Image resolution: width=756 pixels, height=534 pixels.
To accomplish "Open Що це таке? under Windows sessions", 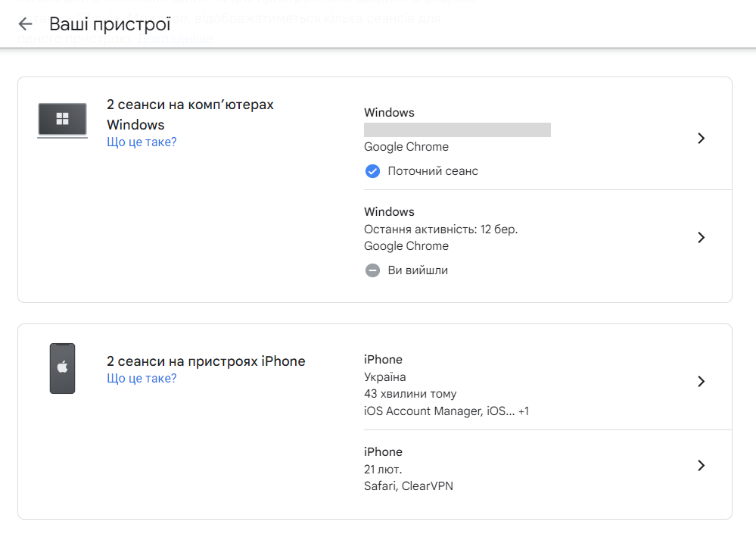I will click(142, 142).
